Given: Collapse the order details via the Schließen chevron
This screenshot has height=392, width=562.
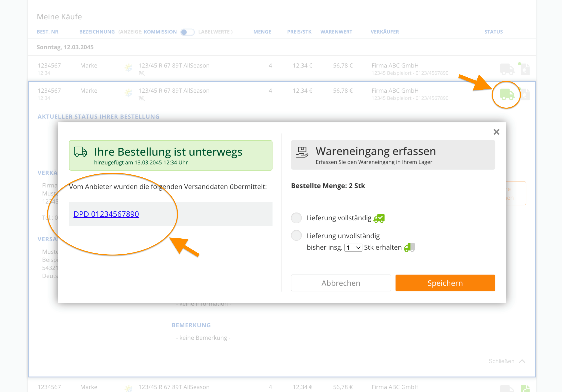Looking at the screenshot, I should (x=522, y=361).
